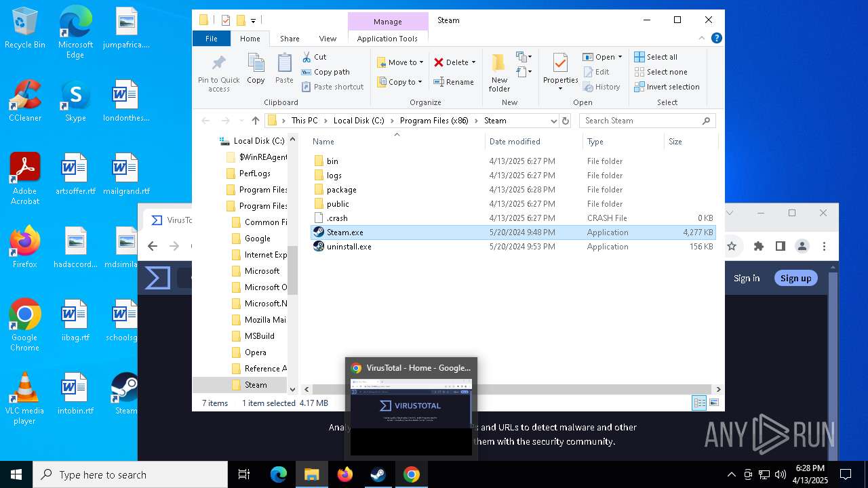Click Paste shortcut in ribbon

332,87
